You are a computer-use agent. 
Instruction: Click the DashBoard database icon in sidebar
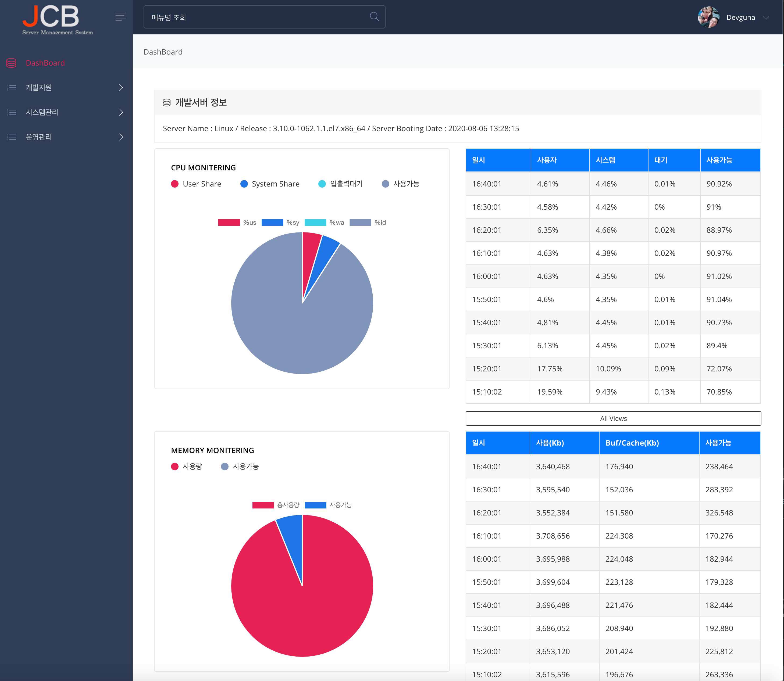[11, 63]
